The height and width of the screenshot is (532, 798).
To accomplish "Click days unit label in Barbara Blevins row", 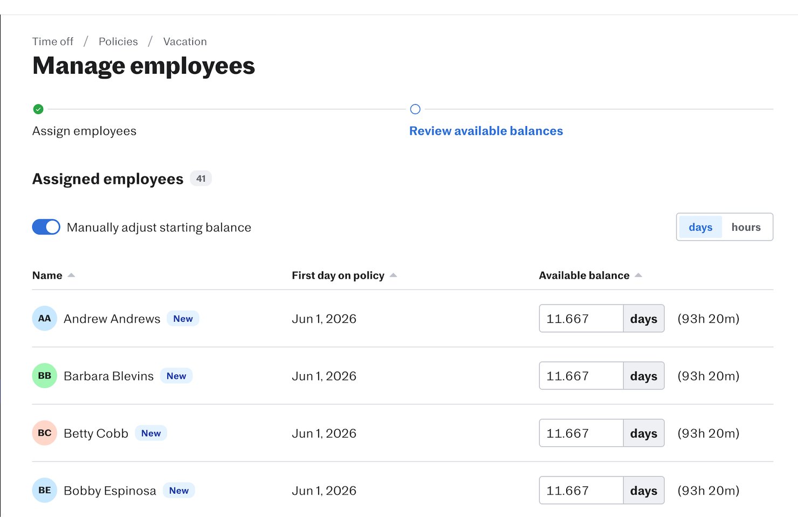I will click(644, 376).
